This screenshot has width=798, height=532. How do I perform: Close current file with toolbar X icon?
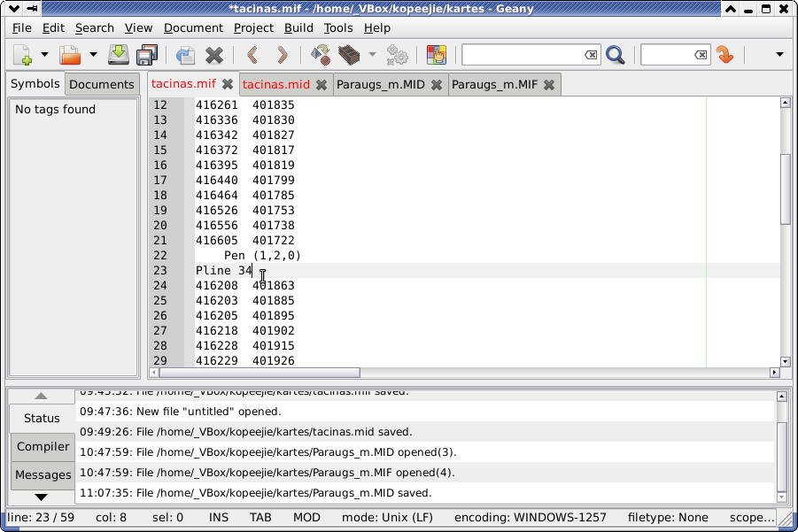[214, 55]
